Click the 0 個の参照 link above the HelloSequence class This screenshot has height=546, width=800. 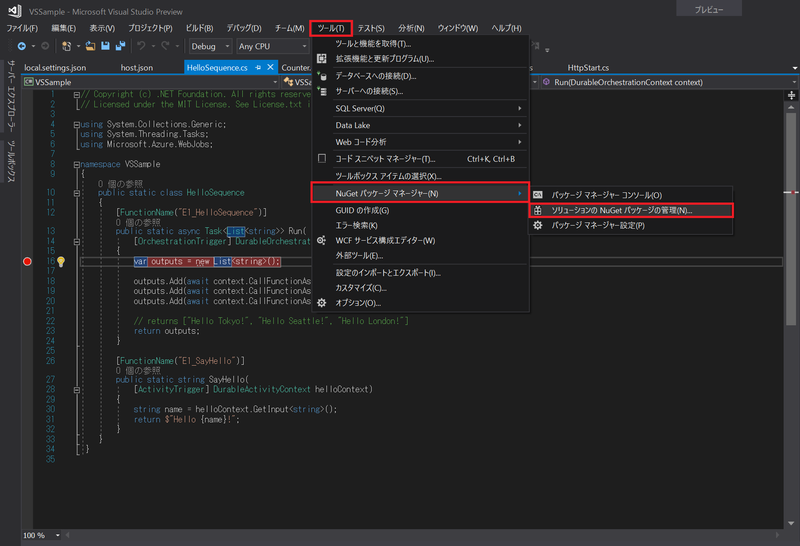click(x=120, y=184)
